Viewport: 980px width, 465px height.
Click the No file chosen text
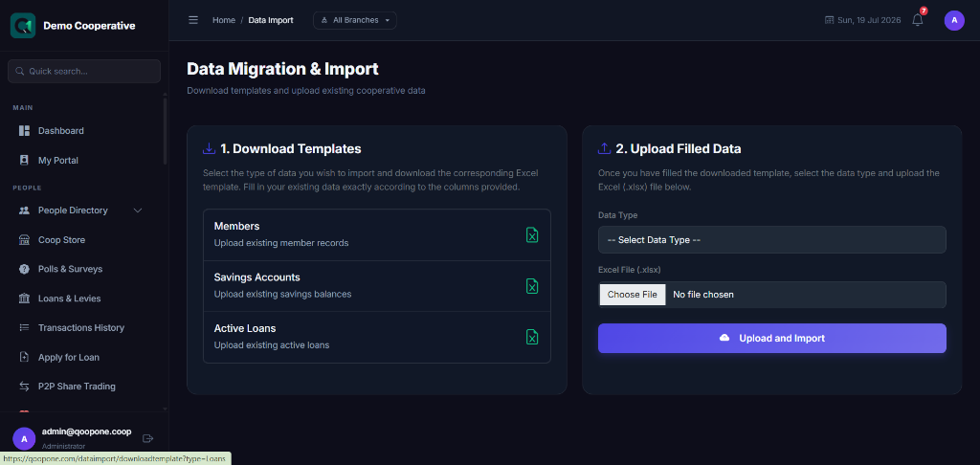coord(703,295)
